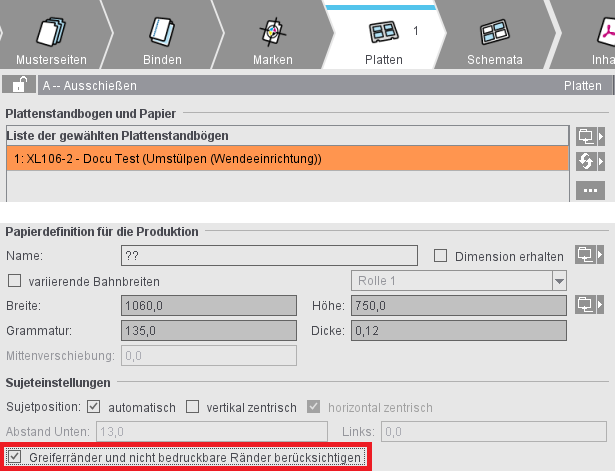615x471 pixels.
Task: Click the Grammatur field showing 135,0
Action: (x=209, y=331)
